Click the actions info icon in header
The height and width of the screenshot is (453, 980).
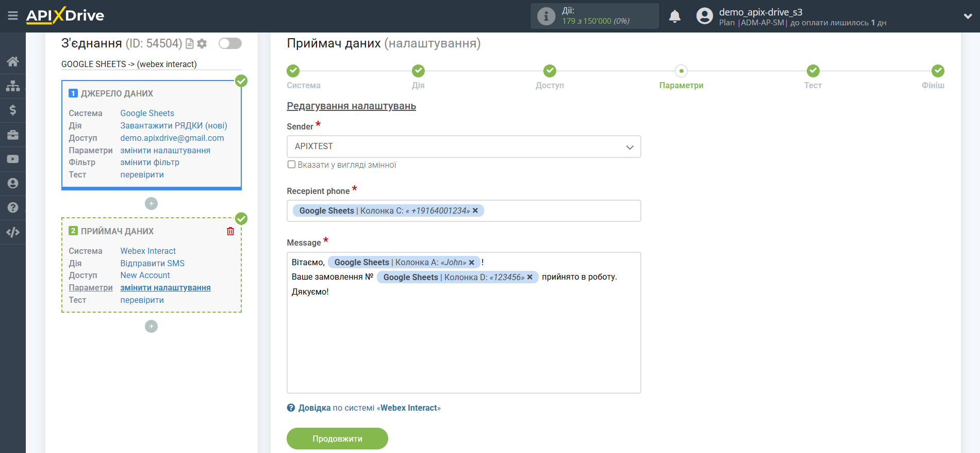click(x=546, y=16)
